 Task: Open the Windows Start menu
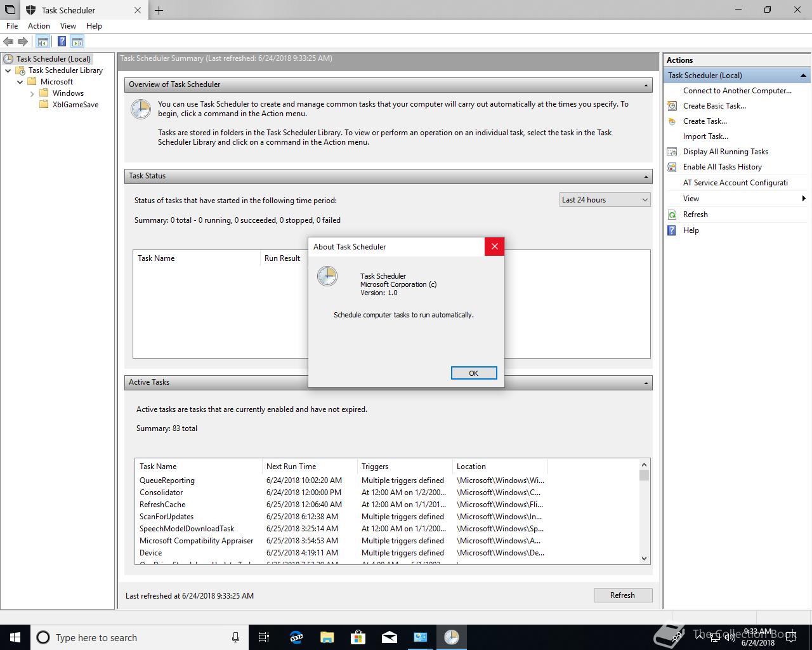click(x=15, y=637)
